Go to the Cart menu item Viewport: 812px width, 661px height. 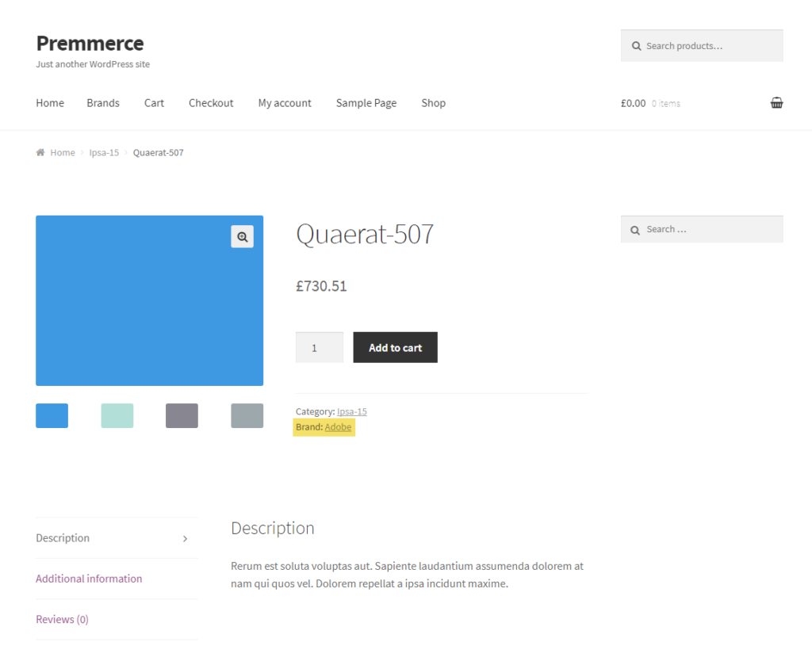pos(155,103)
